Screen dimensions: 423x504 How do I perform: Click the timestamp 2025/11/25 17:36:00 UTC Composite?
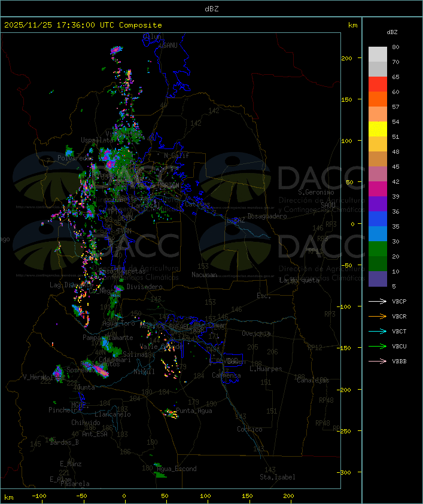pyautogui.click(x=83, y=25)
